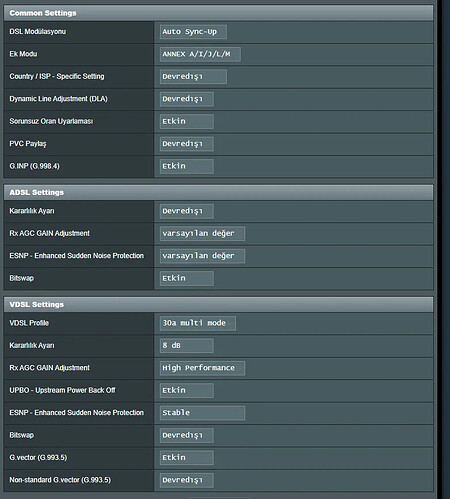Open the G.vector (G.993.5) Etkin dropdown

(x=187, y=457)
